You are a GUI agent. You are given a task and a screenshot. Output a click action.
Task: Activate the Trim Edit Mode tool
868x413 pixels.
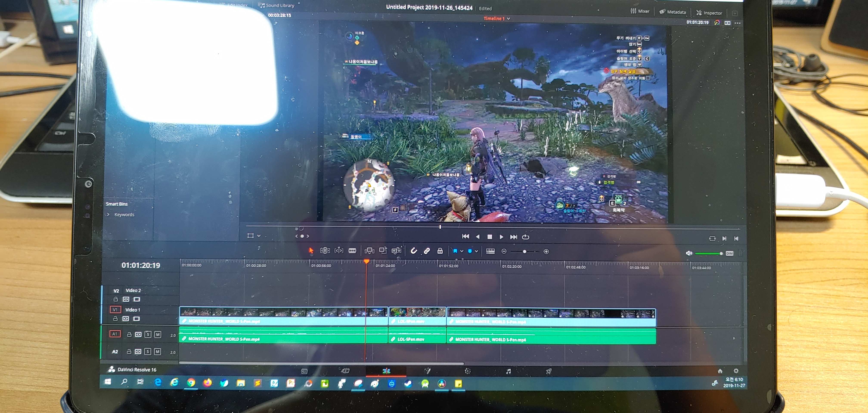325,250
